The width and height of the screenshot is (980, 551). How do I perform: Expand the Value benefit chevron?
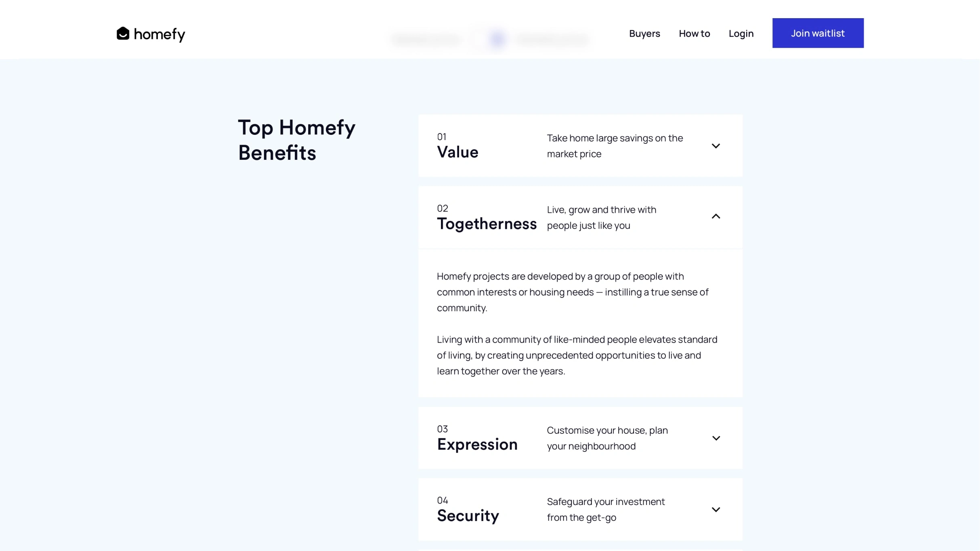716,146
